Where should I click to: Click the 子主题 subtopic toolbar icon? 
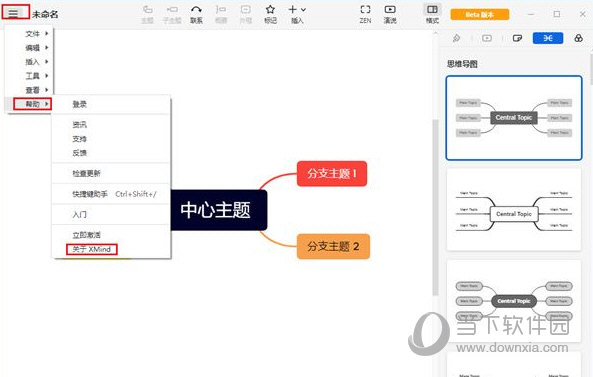click(x=172, y=14)
